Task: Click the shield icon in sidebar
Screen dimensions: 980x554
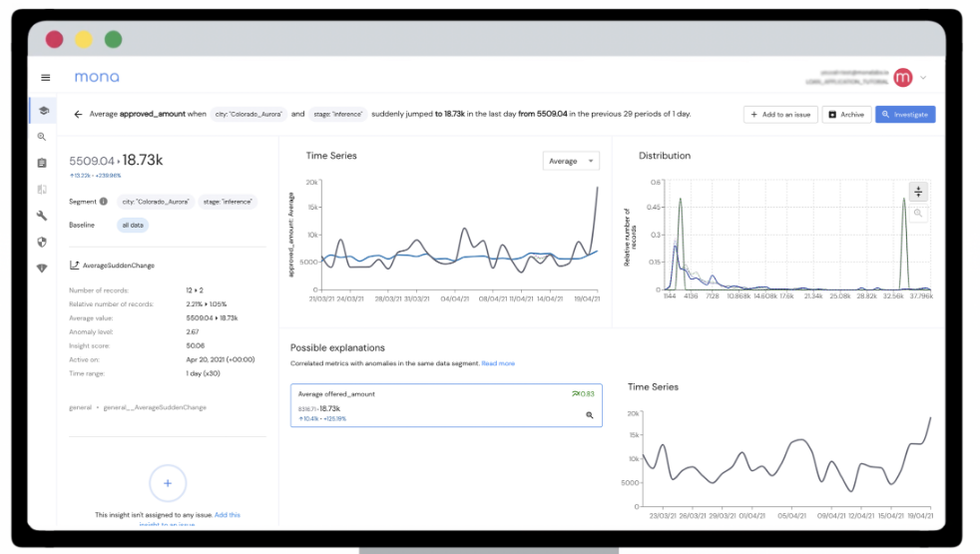Action: coord(42,241)
